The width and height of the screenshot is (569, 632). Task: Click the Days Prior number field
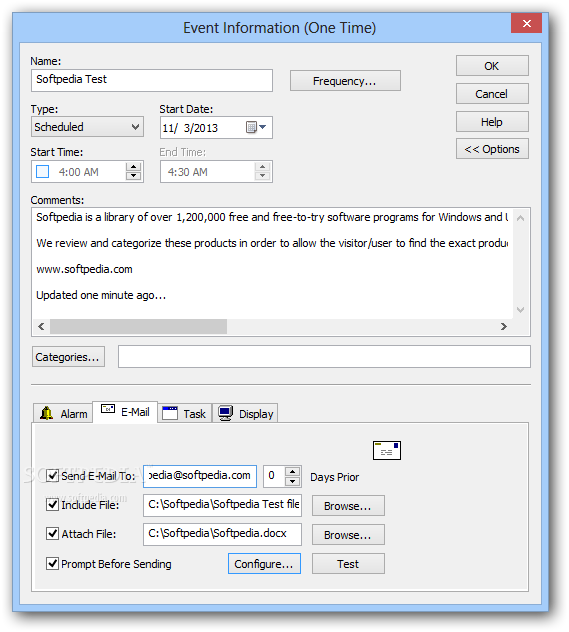click(274, 476)
